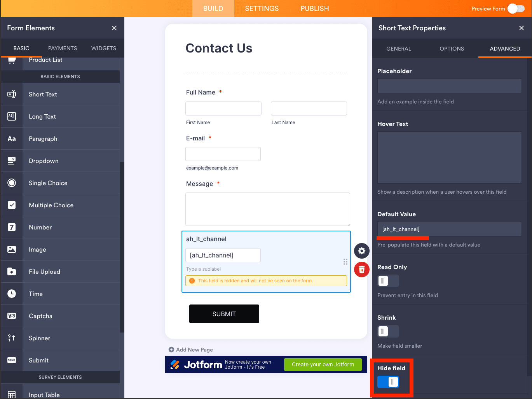Switch to the SETTINGS tab

pyautogui.click(x=262, y=9)
